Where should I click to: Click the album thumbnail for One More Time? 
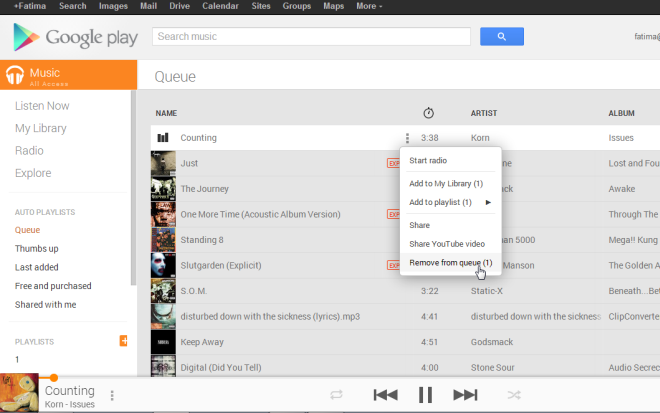[163, 214]
